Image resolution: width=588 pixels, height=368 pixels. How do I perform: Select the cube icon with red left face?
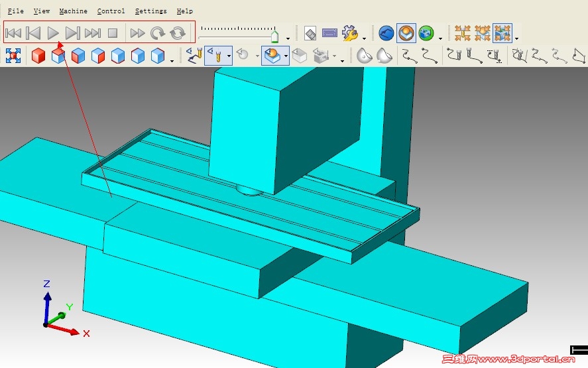click(x=78, y=56)
